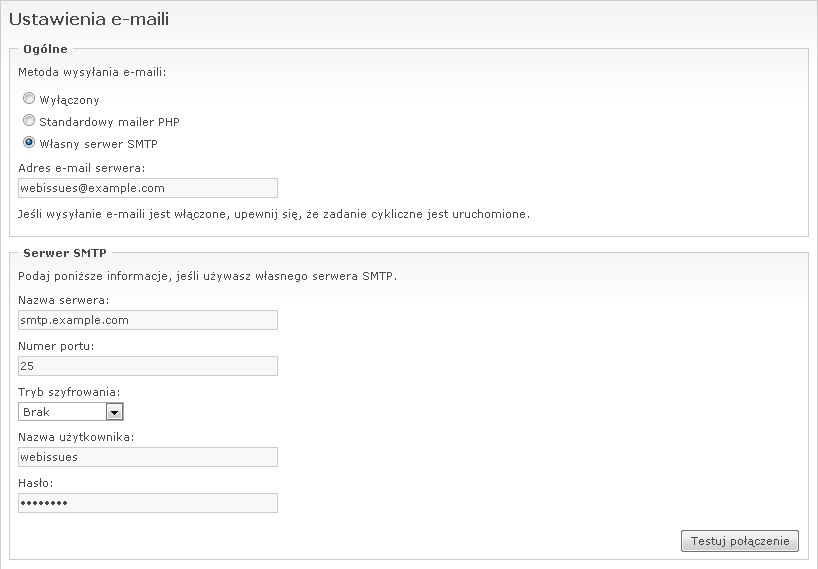
Task: Click the Nazwa użytkownika label
Action: (76, 437)
